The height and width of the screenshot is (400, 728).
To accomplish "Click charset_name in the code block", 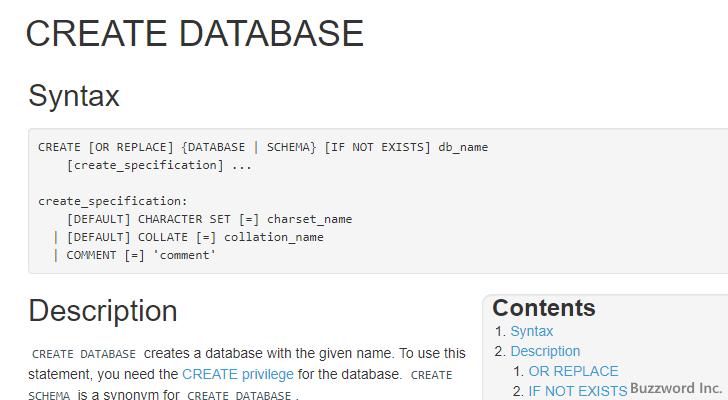I will [x=312, y=219].
